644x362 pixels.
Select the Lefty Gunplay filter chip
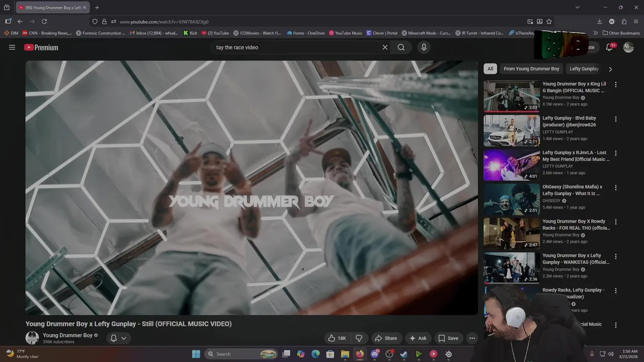[x=584, y=69]
